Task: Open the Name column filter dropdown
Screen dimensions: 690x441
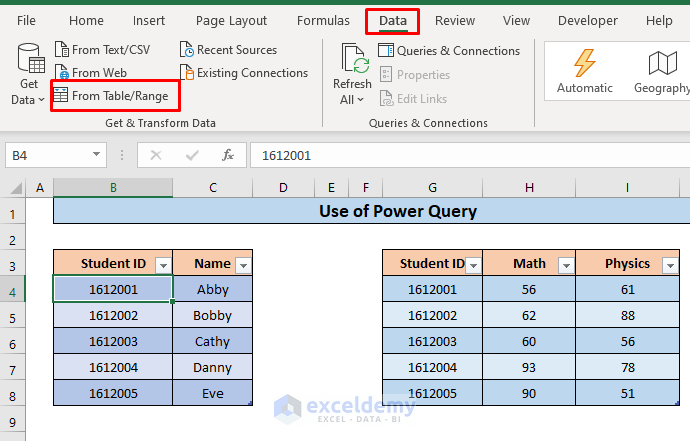Action: point(242,265)
